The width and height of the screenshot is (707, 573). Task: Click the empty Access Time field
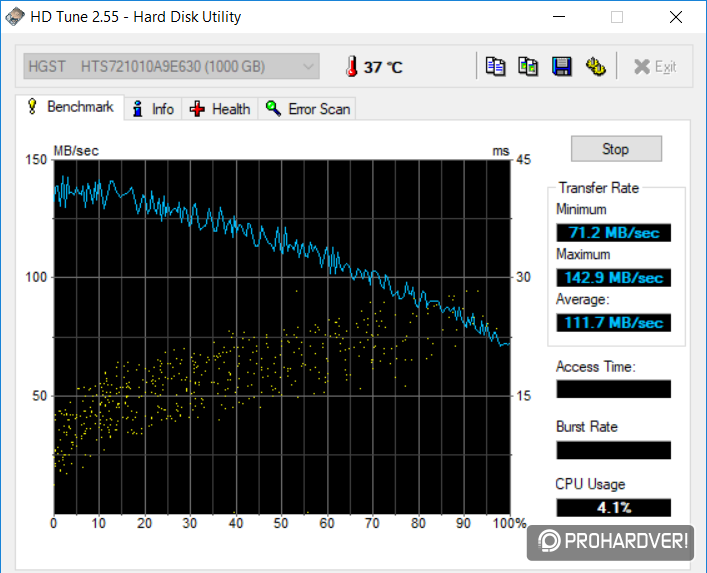[x=613, y=389]
